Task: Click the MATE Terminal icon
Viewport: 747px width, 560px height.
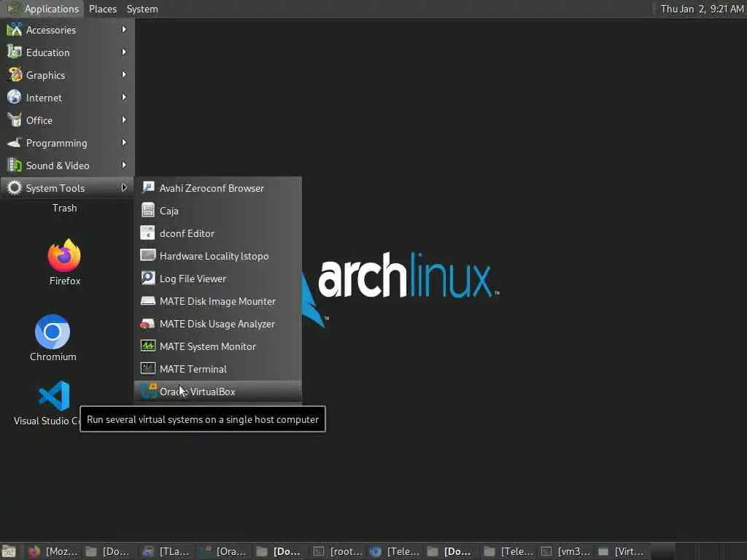Action: click(x=147, y=369)
